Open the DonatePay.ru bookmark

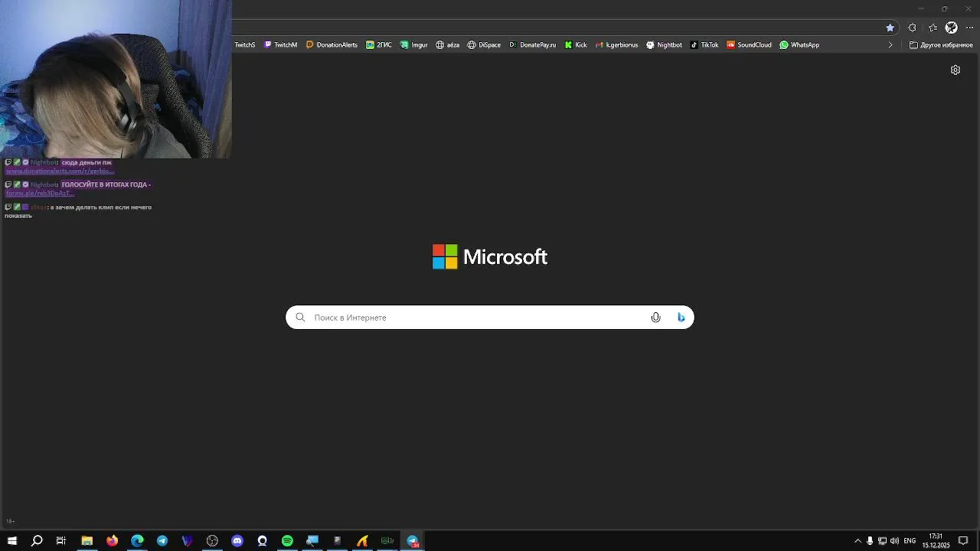tap(532, 45)
